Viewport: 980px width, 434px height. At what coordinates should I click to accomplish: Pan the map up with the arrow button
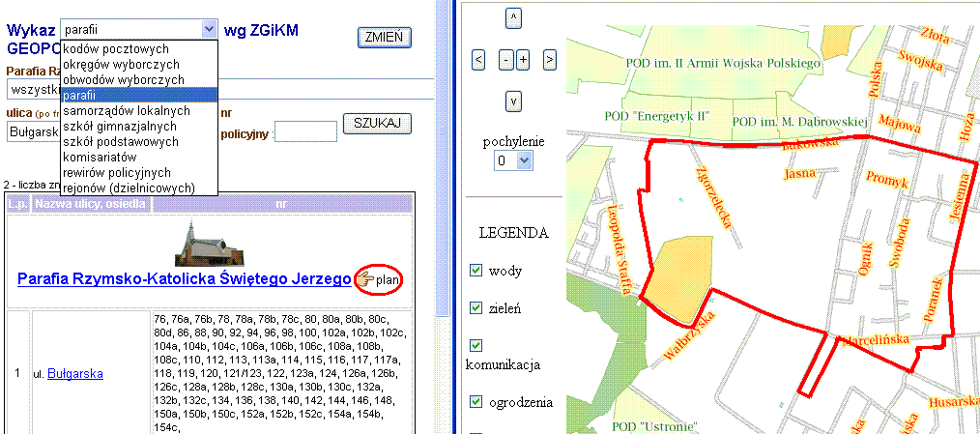pyautogui.click(x=514, y=18)
